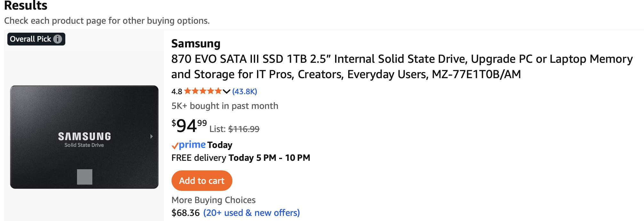Image resolution: width=644 pixels, height=221 pixels.
Task: Click the small arrow on SSD image
Action: pos(151,136)
